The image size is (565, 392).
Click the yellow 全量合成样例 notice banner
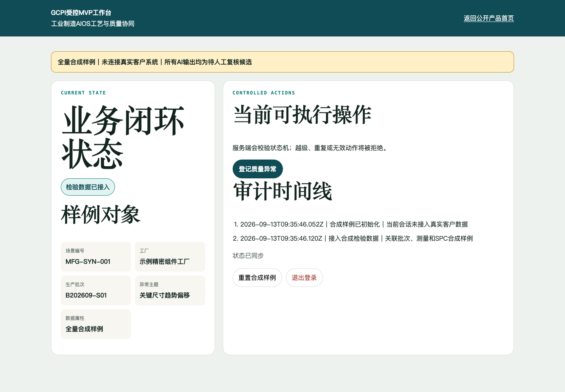point(282,62)
